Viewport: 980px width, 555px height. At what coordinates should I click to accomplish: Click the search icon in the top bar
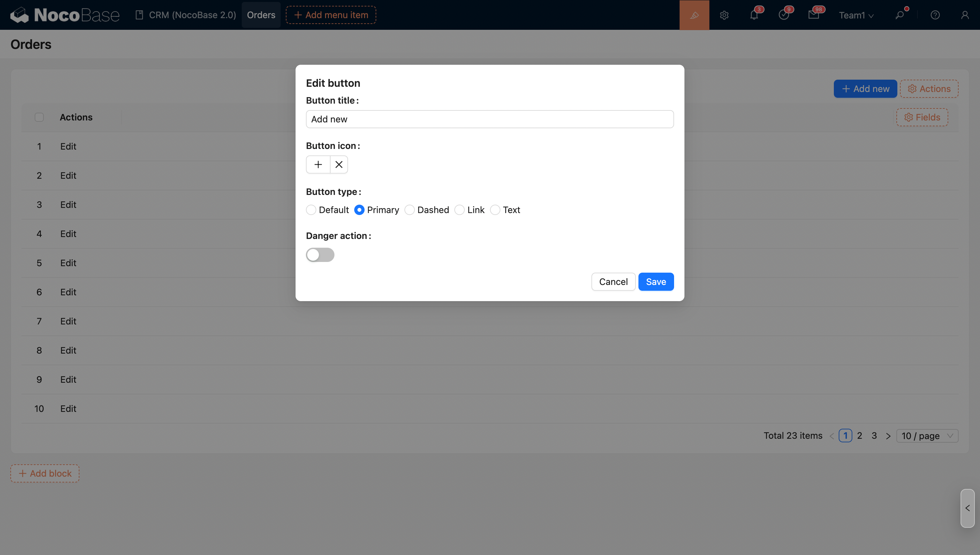click(x=900, y=15)
